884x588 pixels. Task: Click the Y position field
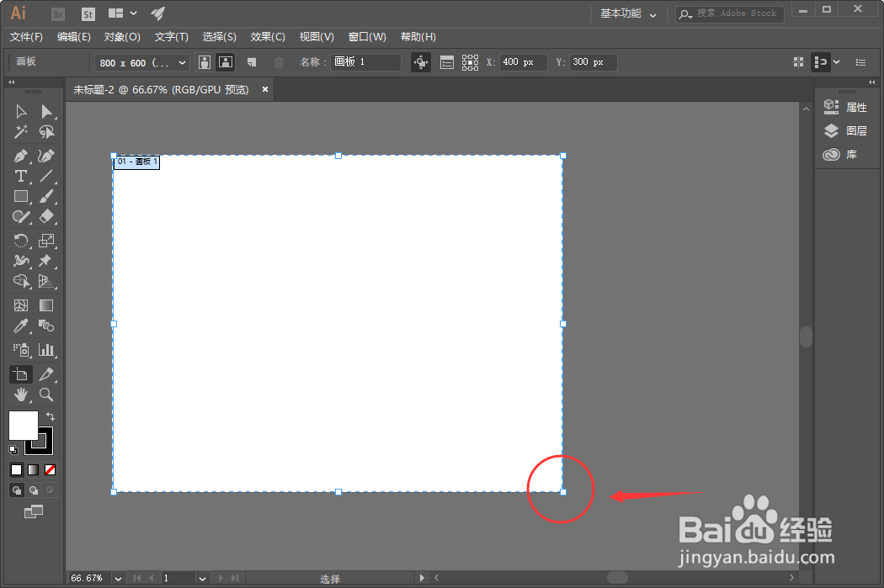(x=593, y=62)
